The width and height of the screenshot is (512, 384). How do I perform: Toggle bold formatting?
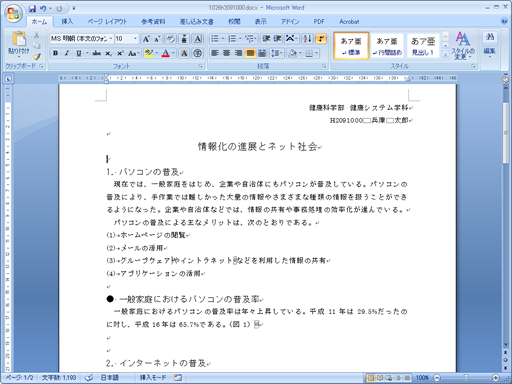(x=55, y=53)
